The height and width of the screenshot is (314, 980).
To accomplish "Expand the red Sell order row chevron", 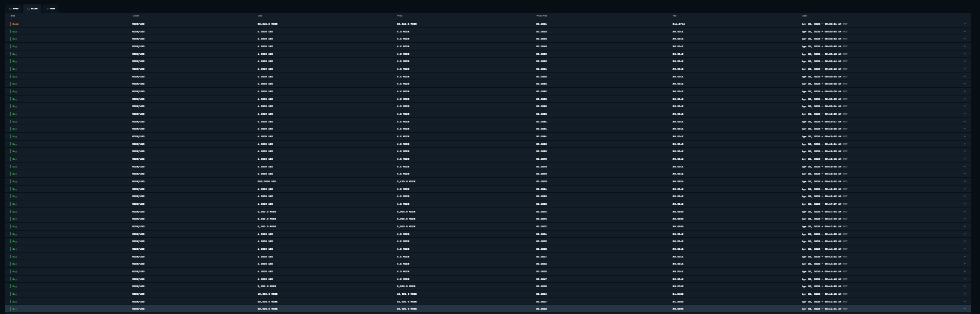I will (965, 24).
